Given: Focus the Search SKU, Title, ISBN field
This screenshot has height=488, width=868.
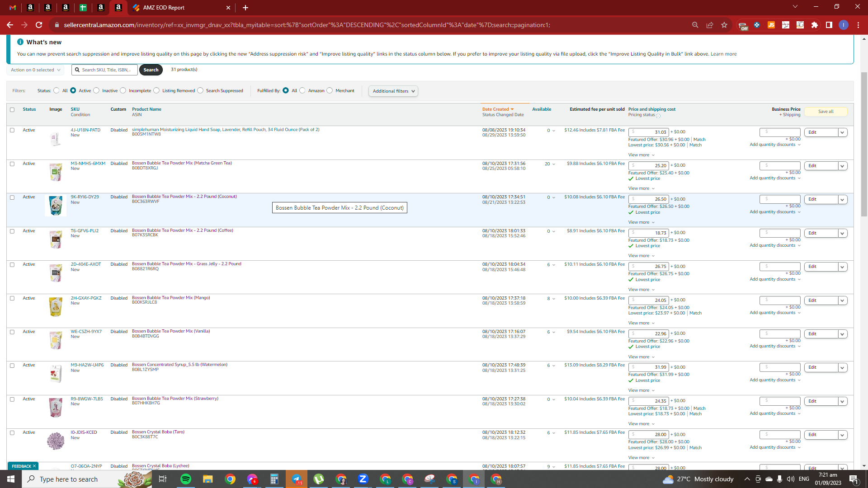Looking at the screenshot, I should (x=105, y=70).
